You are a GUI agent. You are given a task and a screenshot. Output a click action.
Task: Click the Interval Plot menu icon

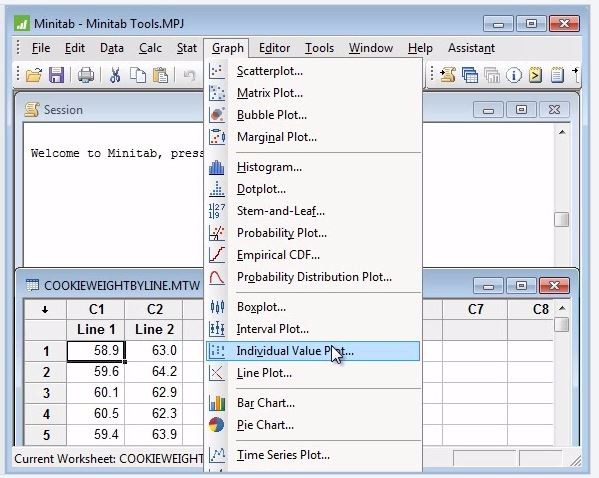point(217,329)
